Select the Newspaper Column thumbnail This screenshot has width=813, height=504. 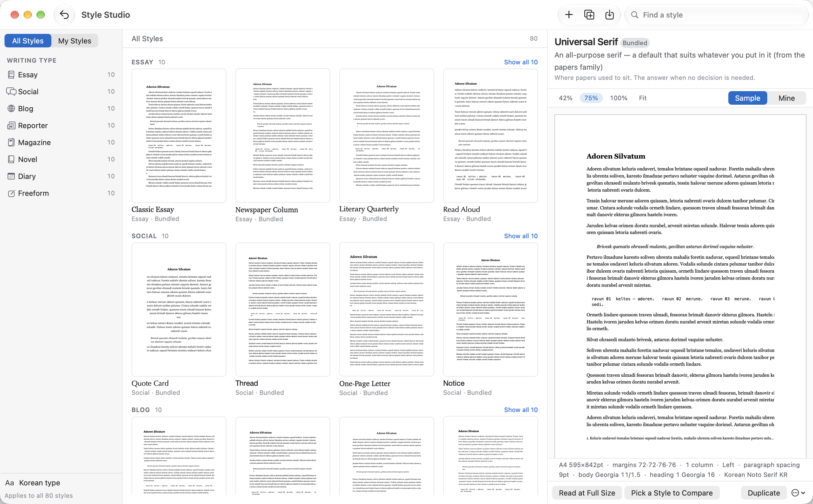[283, 135]
